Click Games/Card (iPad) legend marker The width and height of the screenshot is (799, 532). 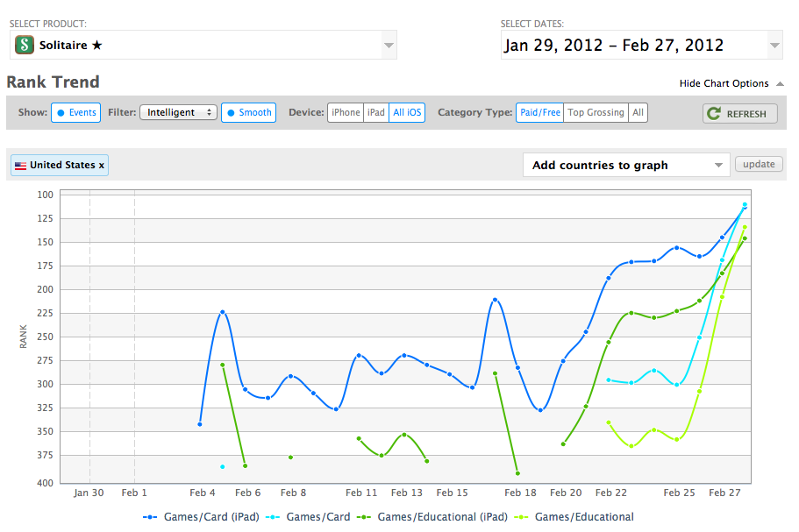[x=150, y=517]
